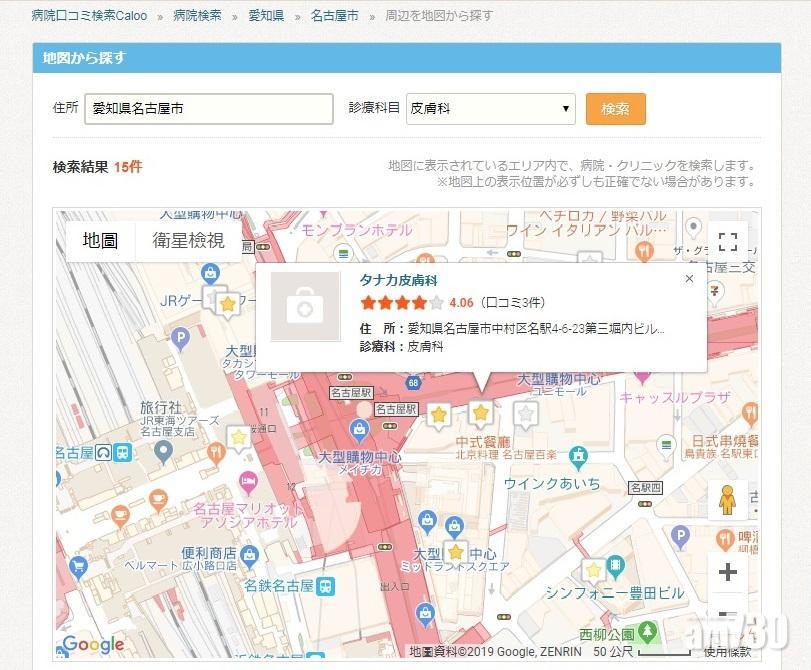Image resolution: width=811 pixels, height=670 pixels.
Task: Select the Google logo on the map
Action: point(93,645)
